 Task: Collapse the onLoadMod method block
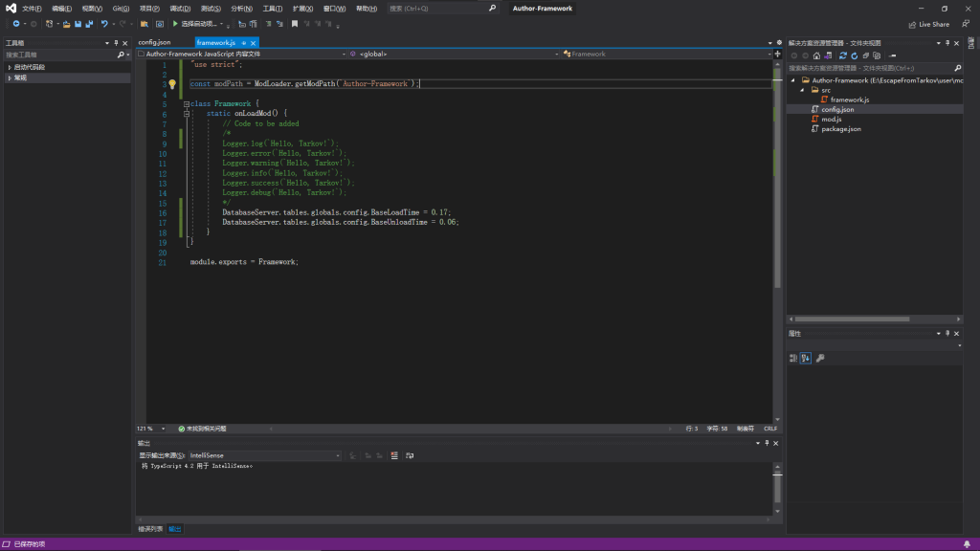pyautogui.click(x=187, y=114)
